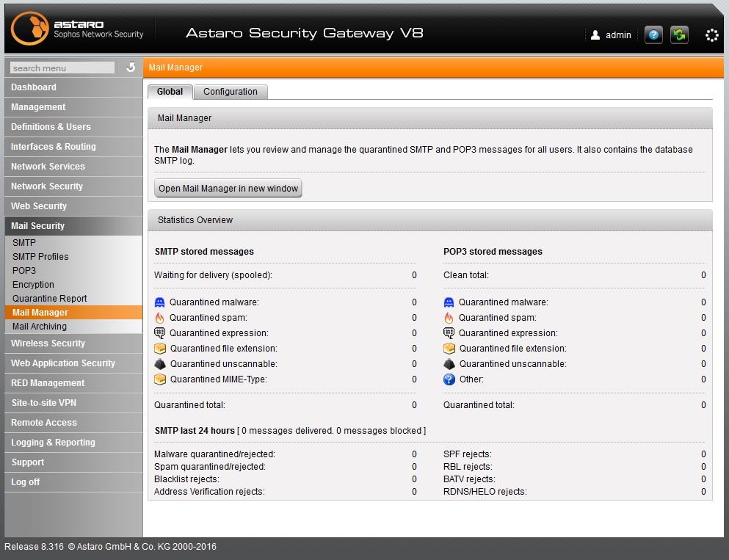
Task: Click the admin username label
Action: 618,35
